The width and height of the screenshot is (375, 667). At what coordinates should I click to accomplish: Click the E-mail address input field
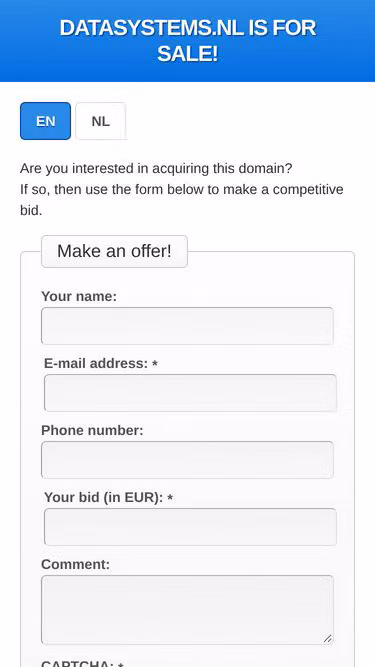[190, 393]
